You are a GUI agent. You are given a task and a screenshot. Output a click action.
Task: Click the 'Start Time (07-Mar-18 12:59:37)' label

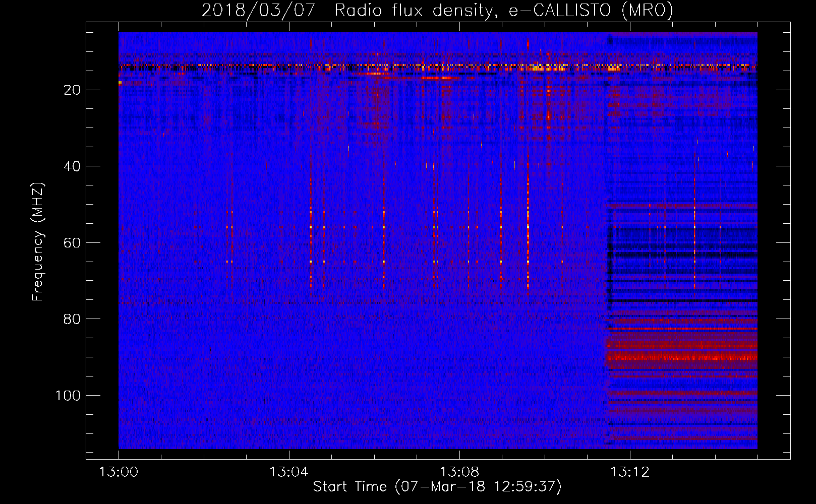pos(437,487)
